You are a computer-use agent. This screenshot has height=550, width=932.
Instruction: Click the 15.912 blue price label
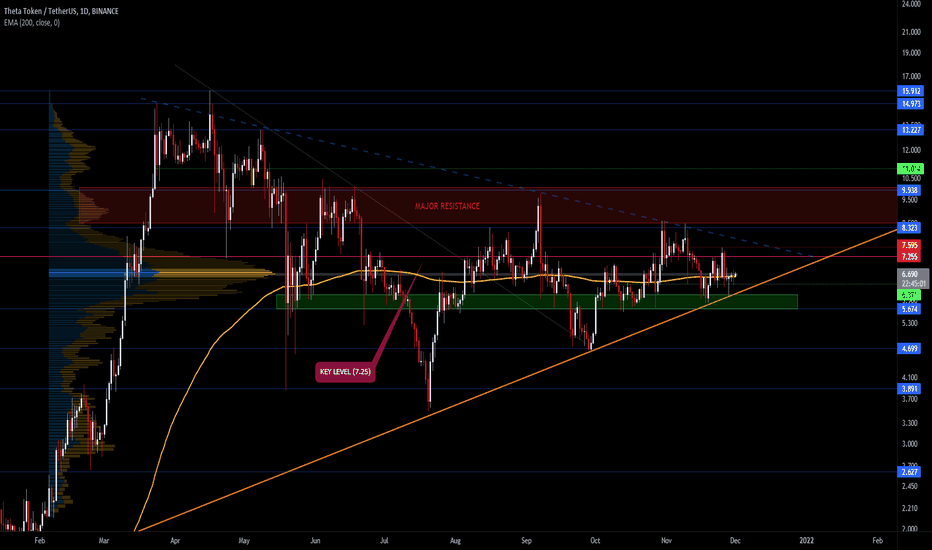click(910, 91)
